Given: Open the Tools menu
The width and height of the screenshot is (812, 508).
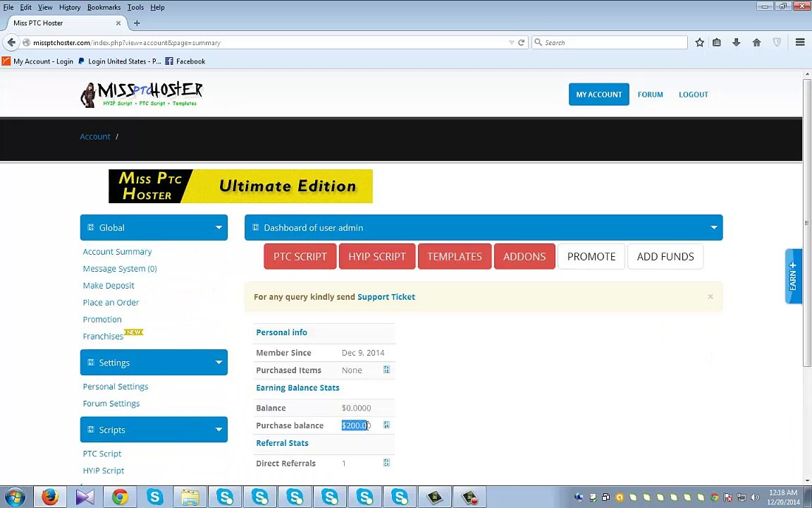Looking at the screenshot, I should pyautogui.click(x=135, y=7).
